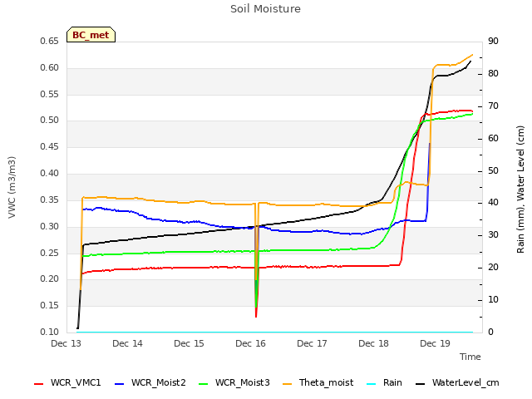
Task: Click the 0.55 left axis value
Action: [50, 94]
